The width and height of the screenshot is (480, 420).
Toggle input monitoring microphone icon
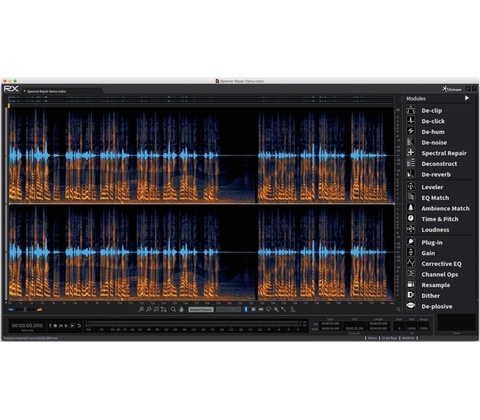(x=50, y=325)
